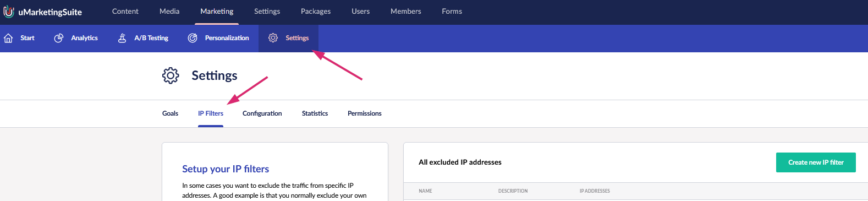Open the Permissions tab
This screenshot has width=868, height=201.
point(364,113)
